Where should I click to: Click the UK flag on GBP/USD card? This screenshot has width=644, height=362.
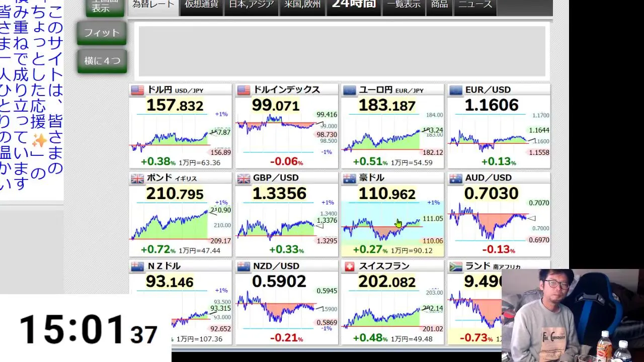(x=244, y=178)
